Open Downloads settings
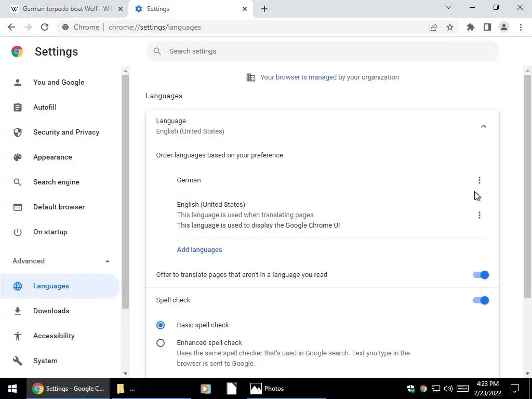 pos(51,311)
